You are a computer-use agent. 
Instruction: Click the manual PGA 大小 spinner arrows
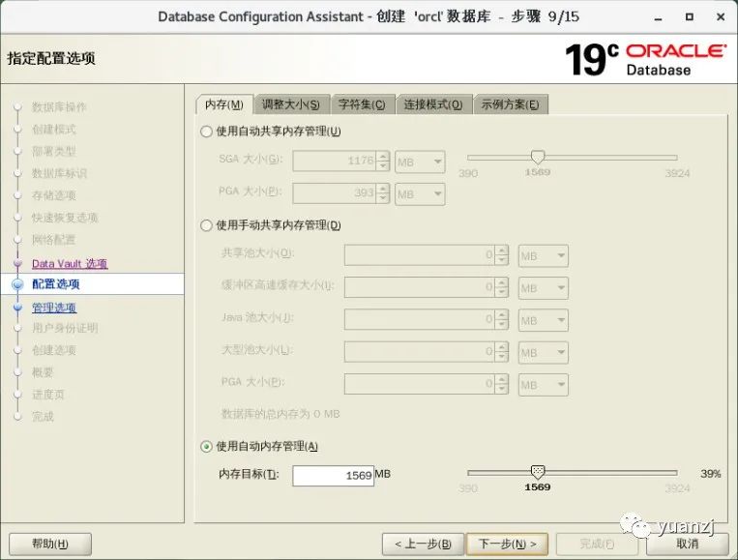click(502, 384)
